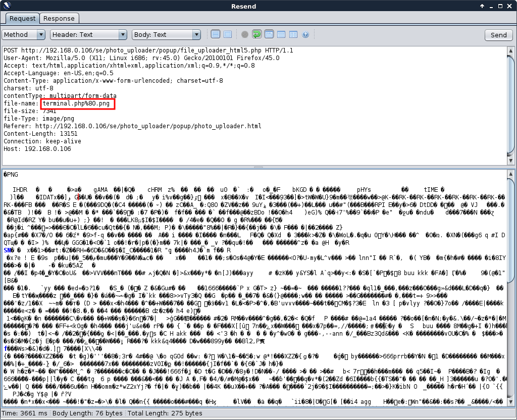The width and height of the screenshot is (517, 420).
Task: Click the body pane scroll-down arrow
Action: pos(510,402)
